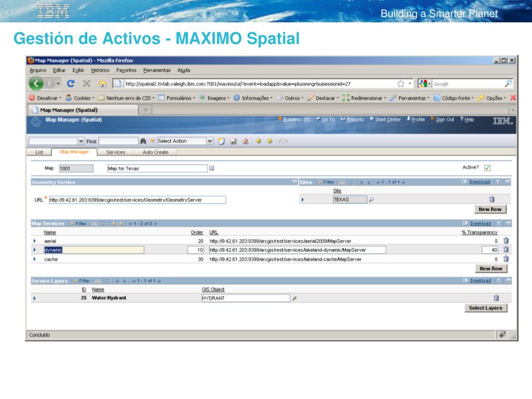The image size is (532, 399).
Task: Open new browser tab plus button
Action: (x=145, y=110)
